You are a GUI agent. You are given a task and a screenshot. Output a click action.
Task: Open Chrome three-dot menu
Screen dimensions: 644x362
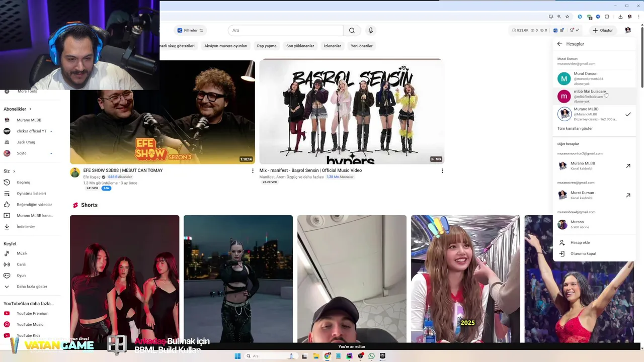click(638, 17)
